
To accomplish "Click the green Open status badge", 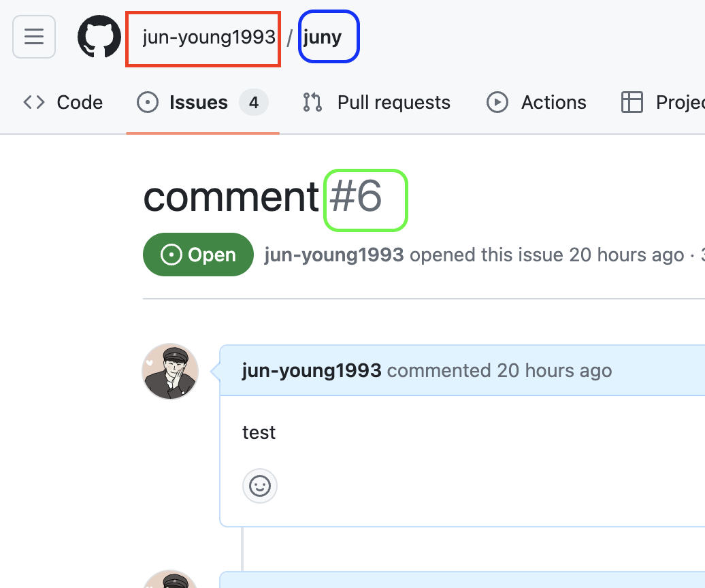I will [198, 255].
